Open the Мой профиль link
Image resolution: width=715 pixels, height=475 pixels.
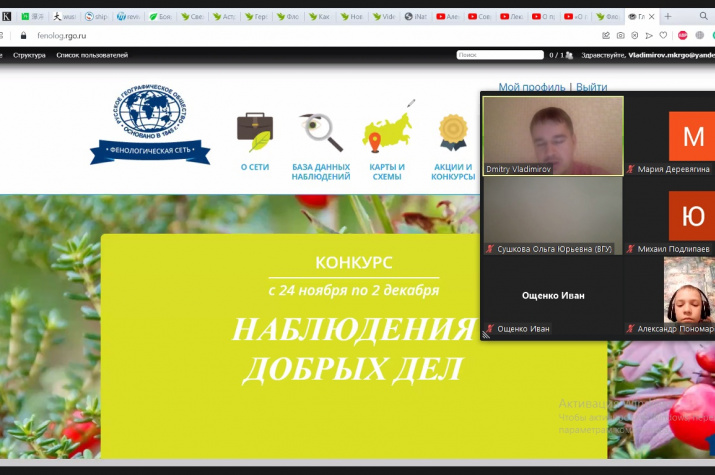(x=532, y=87)
